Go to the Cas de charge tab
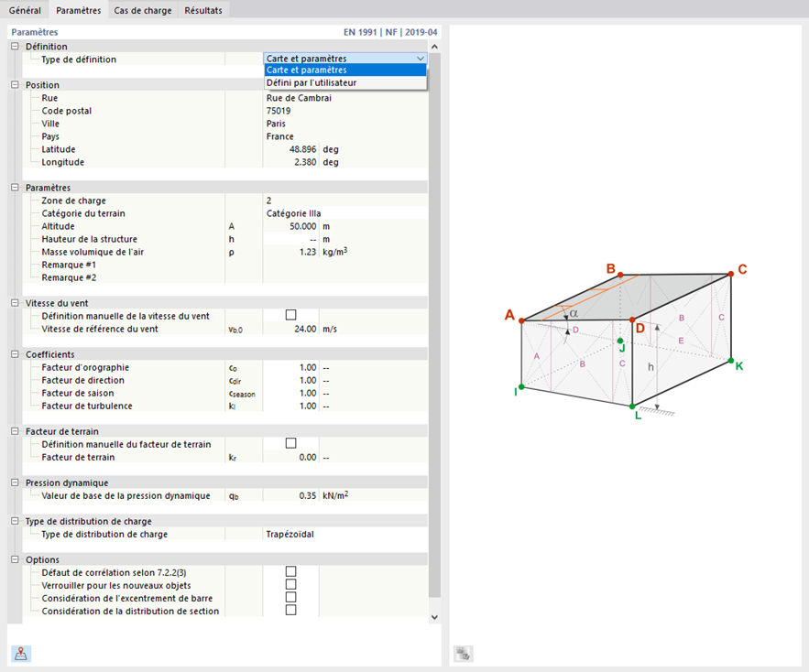809x672 pixels. click(x=143, y=10)
